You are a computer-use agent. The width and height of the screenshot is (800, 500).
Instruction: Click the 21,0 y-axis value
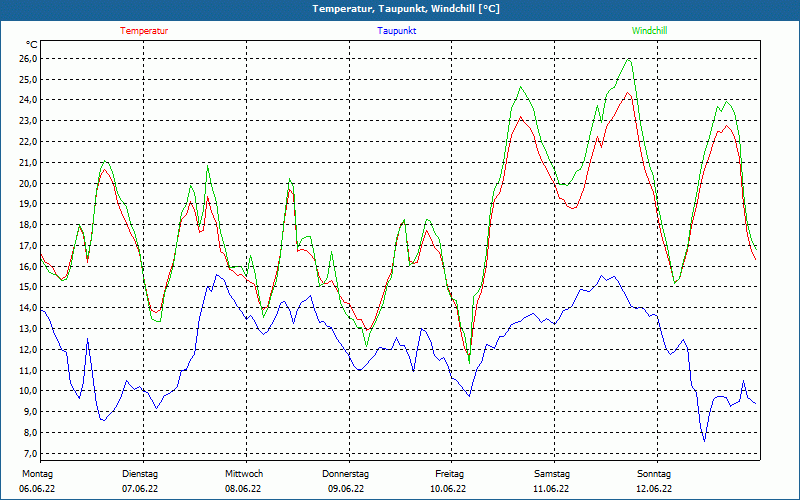click(x=29, y=163)
